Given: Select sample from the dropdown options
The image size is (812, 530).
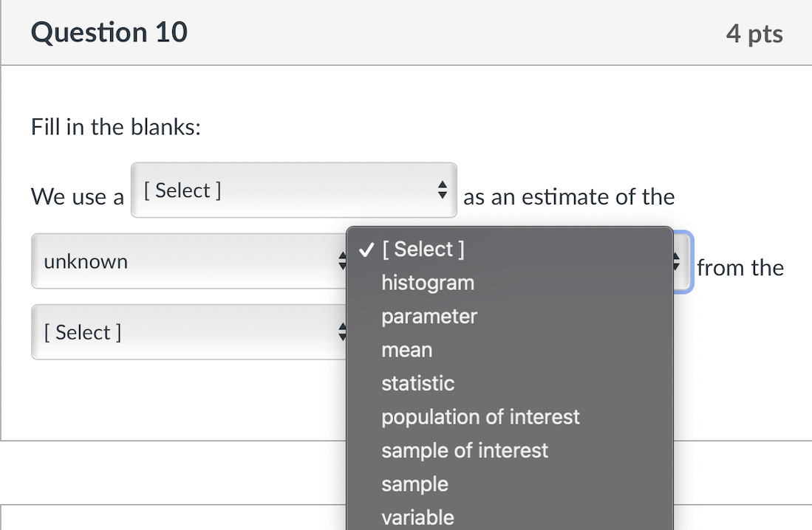Looking at the screenshot, I should coord(414,483).
